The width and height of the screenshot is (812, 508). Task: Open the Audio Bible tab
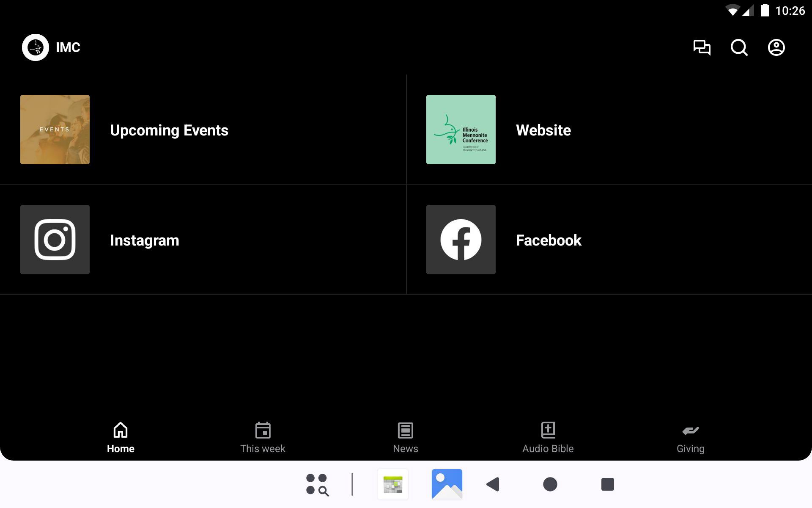548,438
